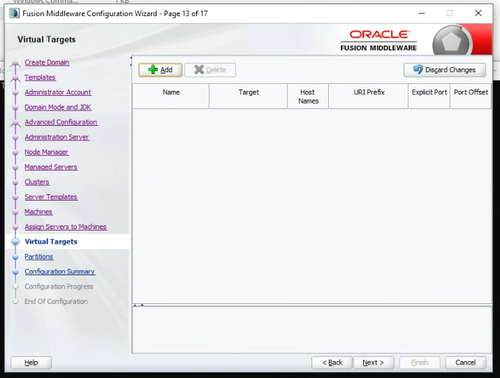Viewport: 500px width, 378px height.
Task: Click the Delete button
Action: coord(210,70)
